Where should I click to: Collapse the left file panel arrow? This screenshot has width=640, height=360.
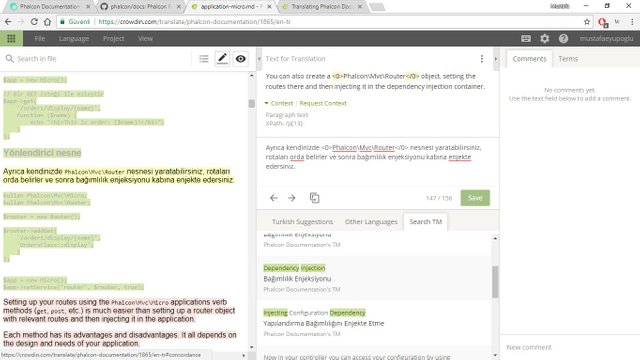point(259,59)
